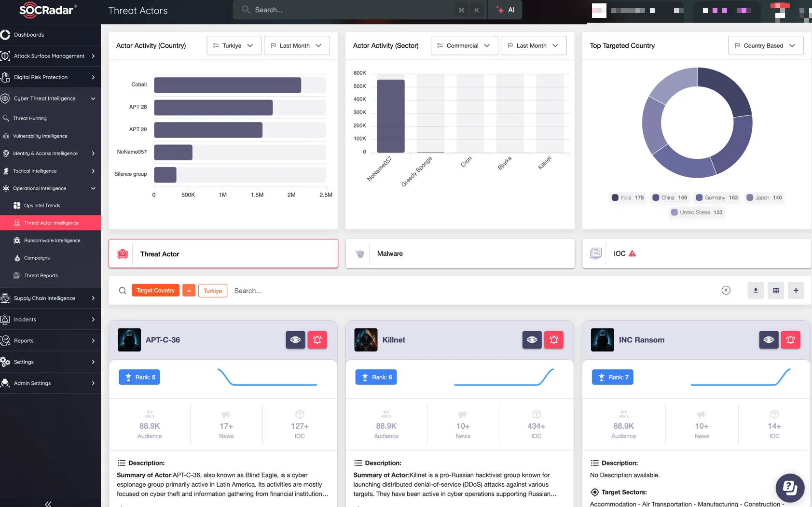Image resolution: width=812 pixels, height=507 pixels.
Task: Click the plus add icon
Action: click(796, 291)
